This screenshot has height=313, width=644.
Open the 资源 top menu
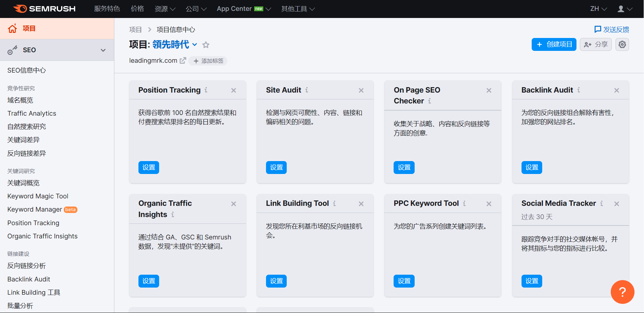(x=165, y=9)
